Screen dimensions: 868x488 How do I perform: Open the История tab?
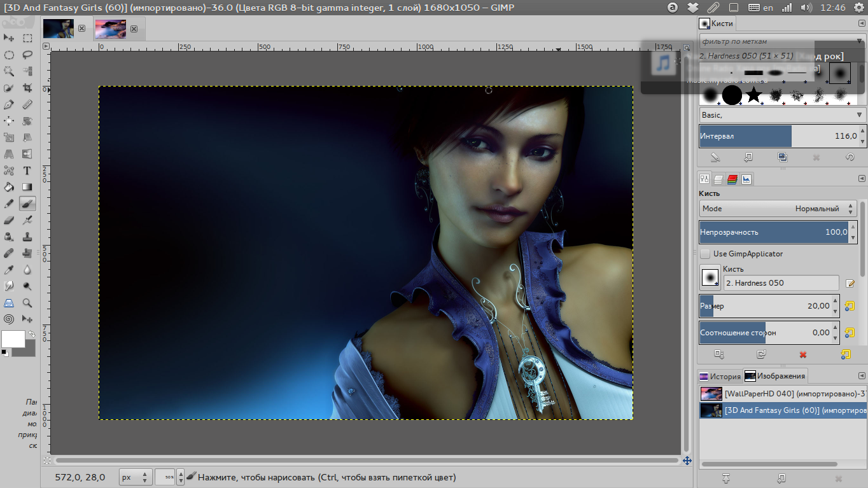[720, 376]
